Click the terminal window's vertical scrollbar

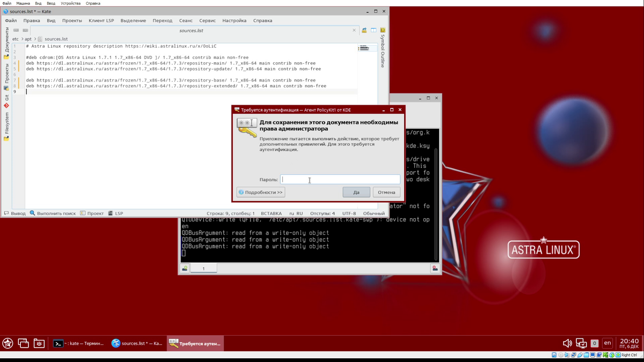(436, 204)
